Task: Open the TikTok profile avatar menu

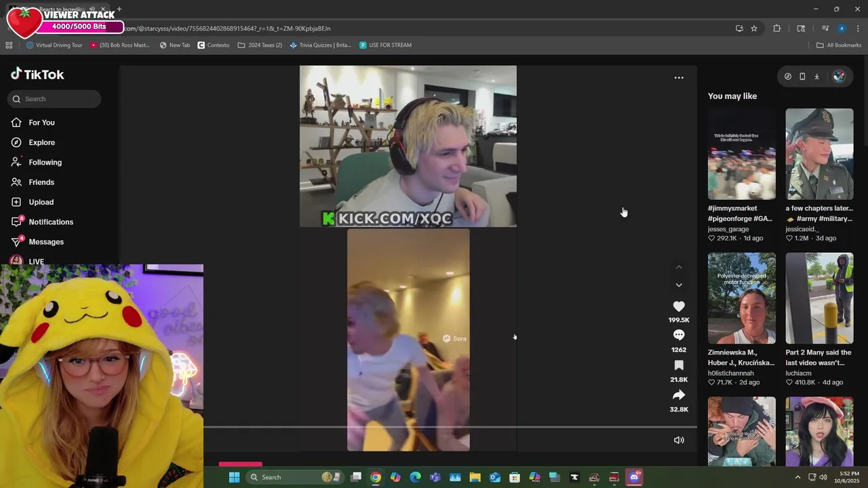Action: tap(839, 77)
